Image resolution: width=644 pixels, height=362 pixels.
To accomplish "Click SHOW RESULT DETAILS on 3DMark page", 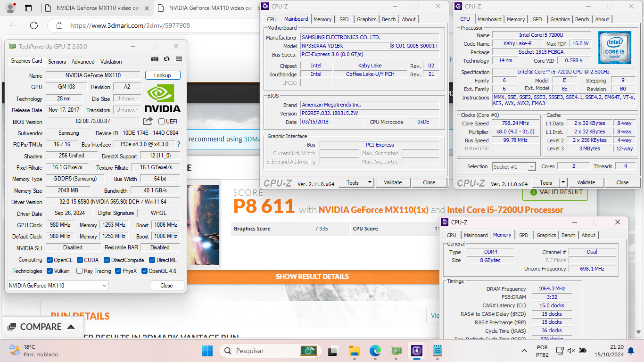I will [x=312, y=277].
